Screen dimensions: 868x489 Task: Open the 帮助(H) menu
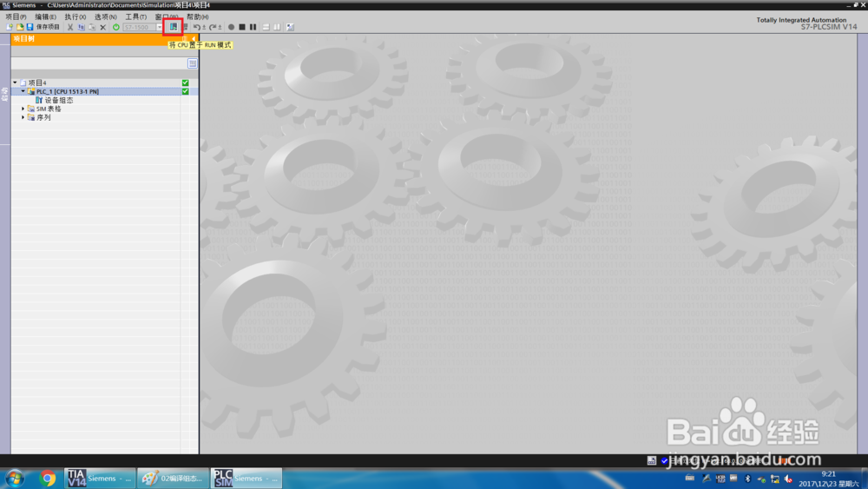(x=198, y=17)
